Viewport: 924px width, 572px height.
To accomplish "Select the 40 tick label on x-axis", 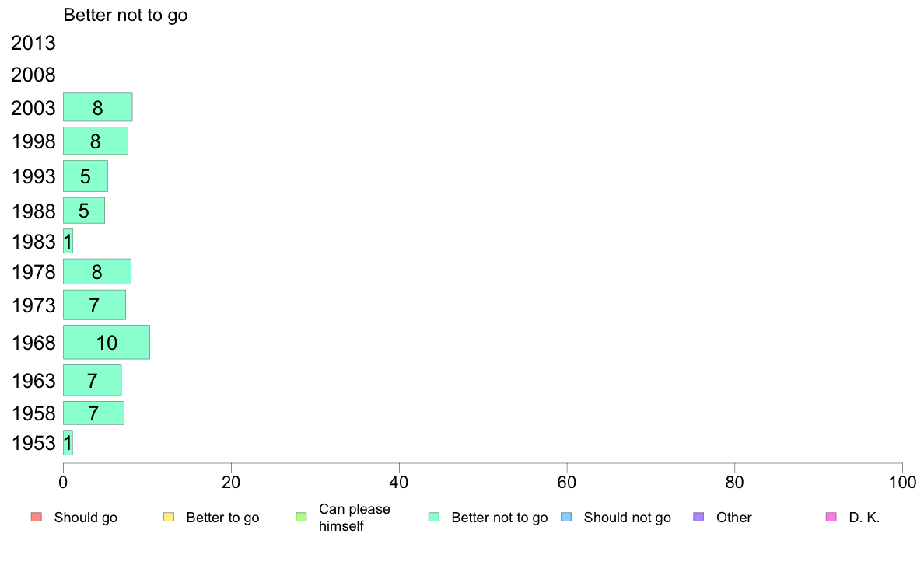I will pyautogui.click(x=399, y=483).
